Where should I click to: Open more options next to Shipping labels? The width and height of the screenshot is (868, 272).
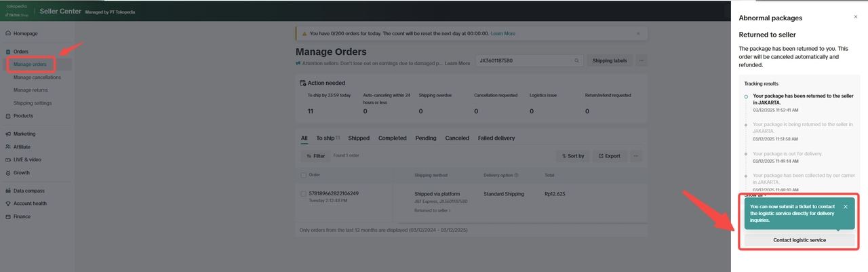pyautogui.click(x=641, y=60)
